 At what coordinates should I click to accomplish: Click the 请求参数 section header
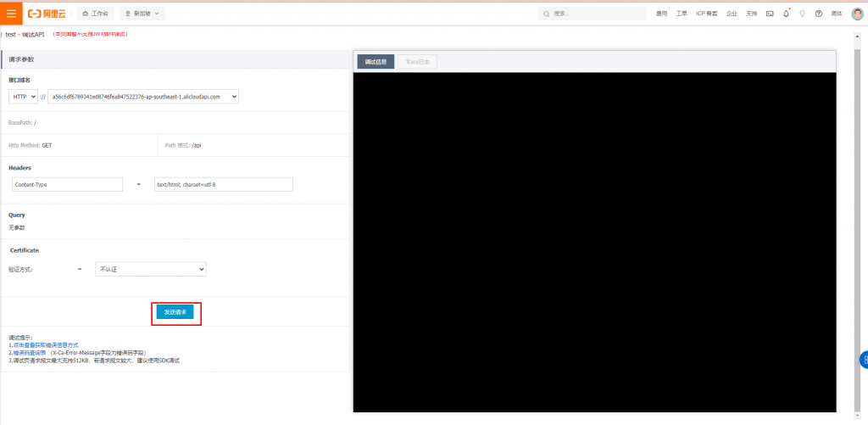(x=175, y=59)
